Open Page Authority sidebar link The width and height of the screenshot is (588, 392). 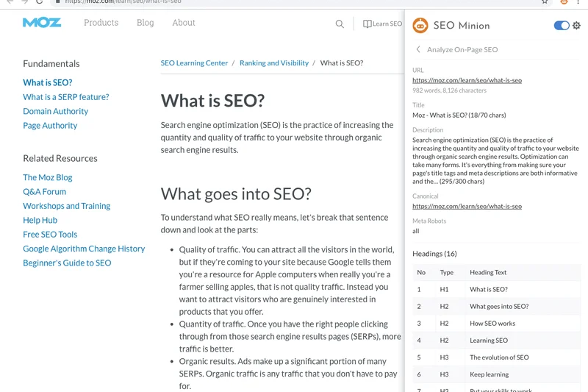[50, 126]
